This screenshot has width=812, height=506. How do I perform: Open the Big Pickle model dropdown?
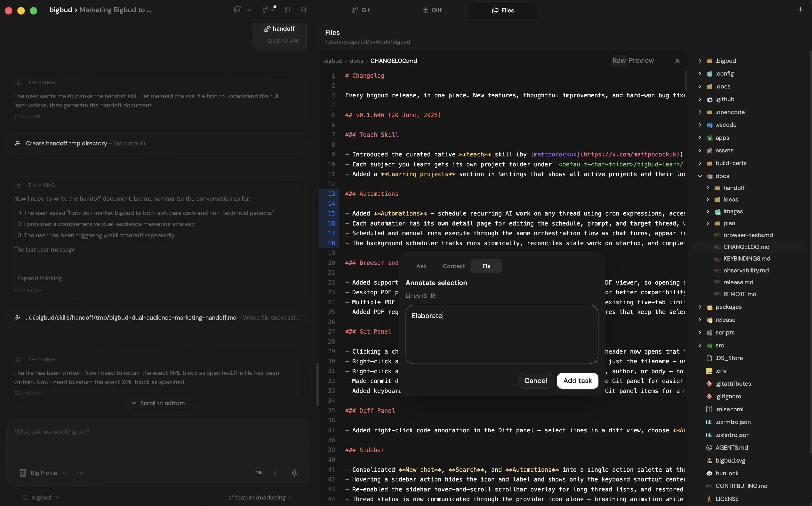[43, 473]
